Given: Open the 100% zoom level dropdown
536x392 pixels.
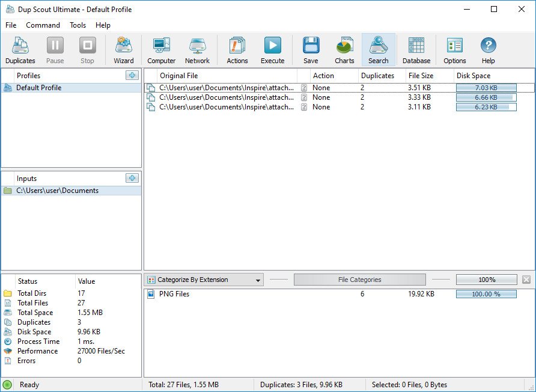Looking at the screenshot, I should 486,279.
